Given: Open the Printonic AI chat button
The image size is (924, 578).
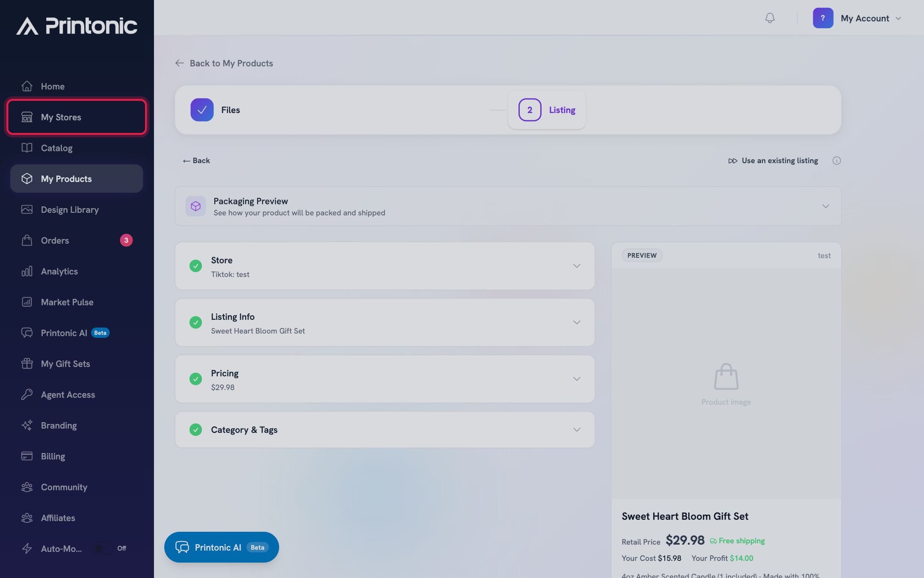Looking at the screenshot, I should (x=222, y=547).
